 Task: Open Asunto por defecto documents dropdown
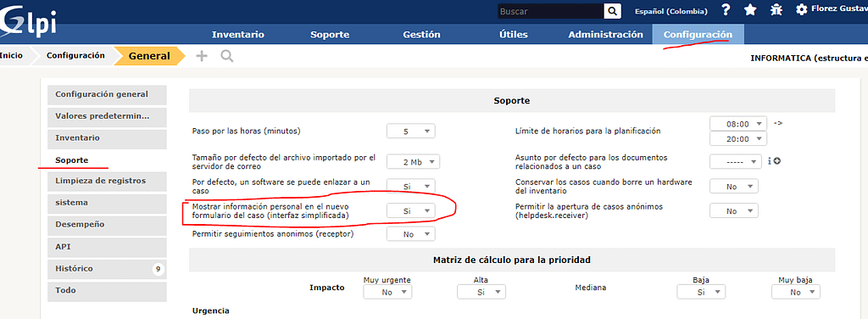pyautogui.click(x=737, y=161)
